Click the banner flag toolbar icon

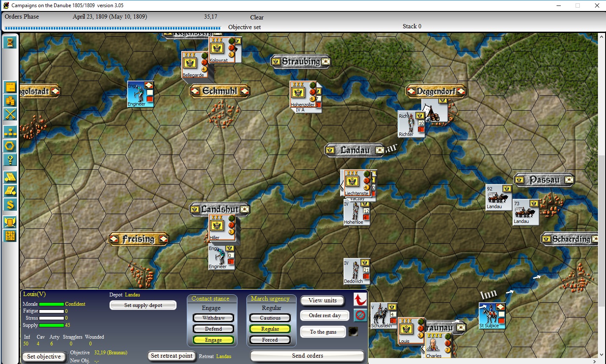[x=10, y=222]
